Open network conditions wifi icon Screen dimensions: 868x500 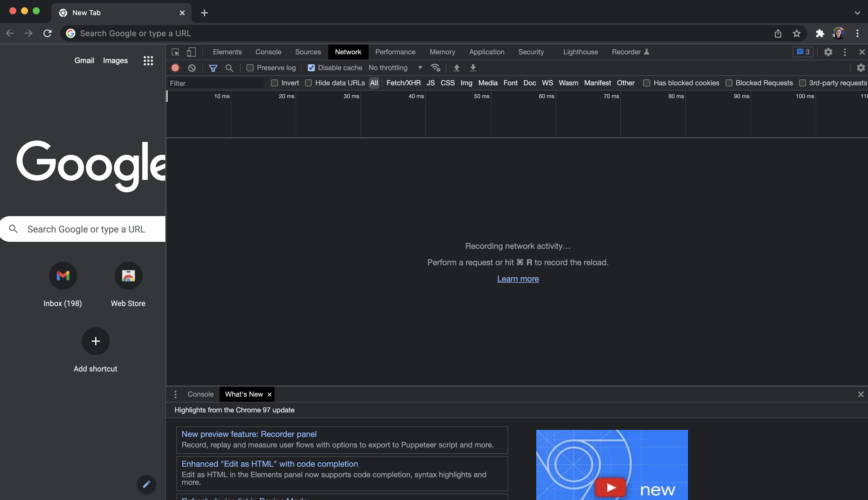pyautogui.click(x=436, y=68)
